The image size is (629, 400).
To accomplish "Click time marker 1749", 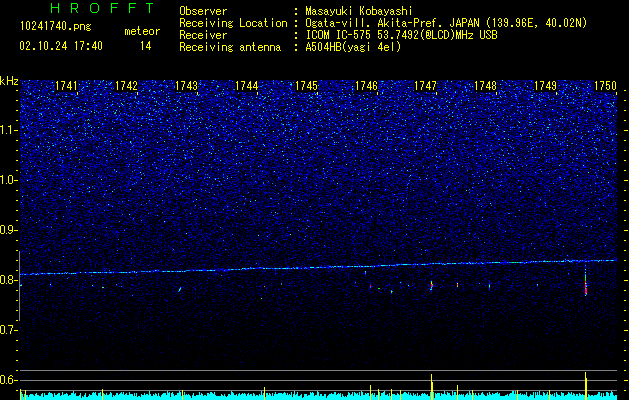I will 546,86.
